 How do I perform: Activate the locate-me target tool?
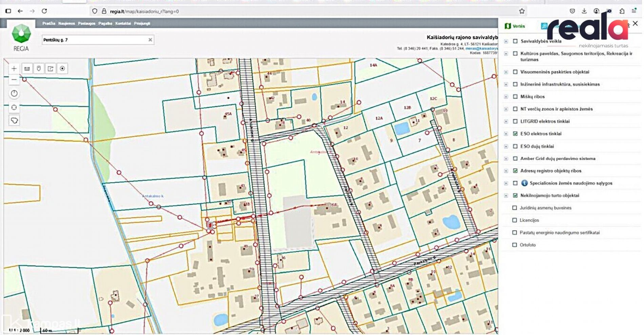coord(62,68)
